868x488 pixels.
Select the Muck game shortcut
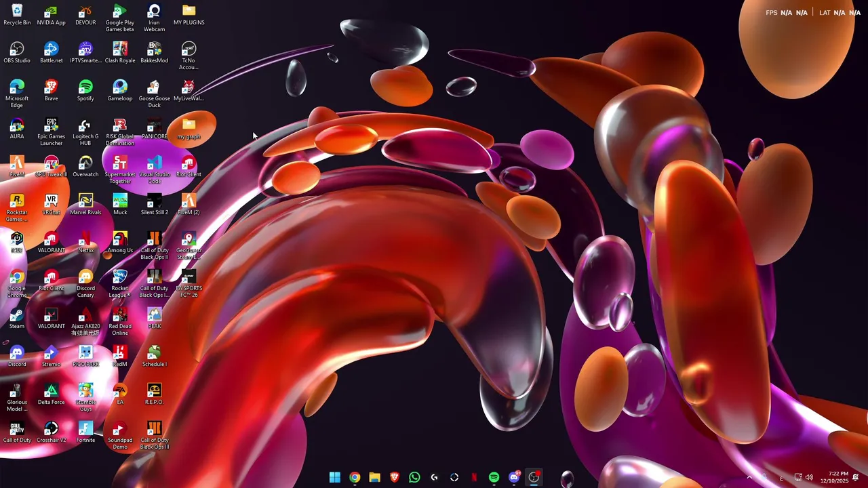(120, 205)
